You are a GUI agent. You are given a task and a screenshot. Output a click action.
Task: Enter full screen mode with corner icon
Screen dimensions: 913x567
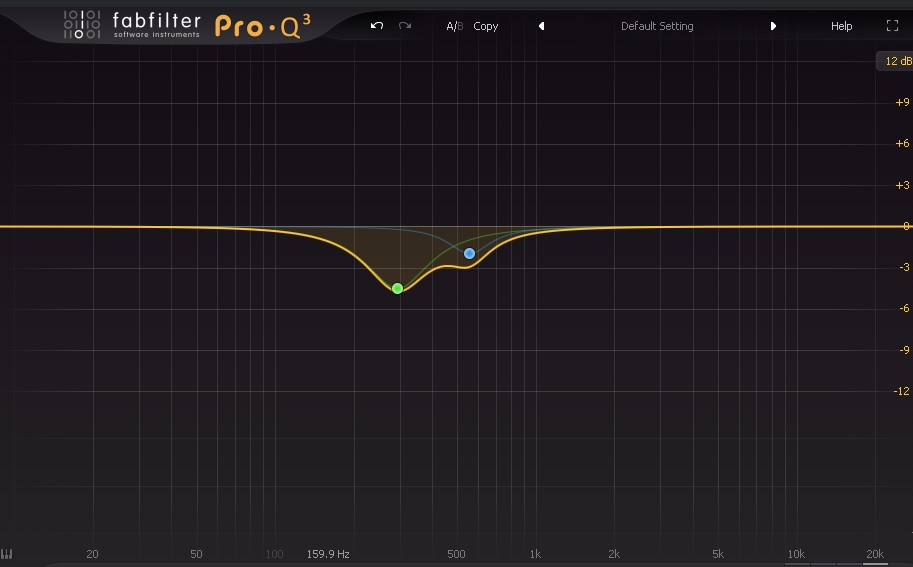pyautogui.click(x=893, y=26)
